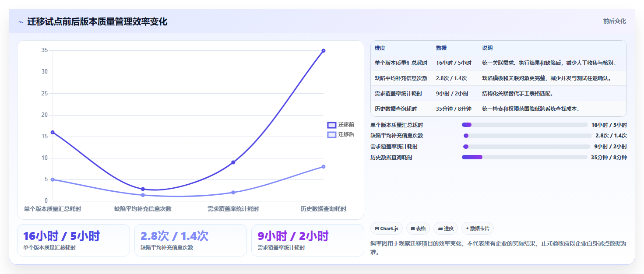The width and height of the screenshot is (644, 274).
Task: Select the 表格 chip
Action: click(419, 228)
